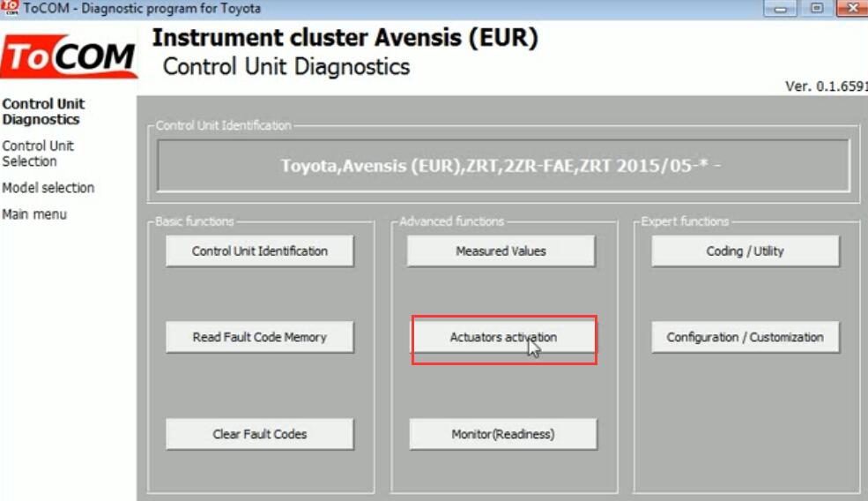Open Configuration / Customization

(x=746, y=337)
